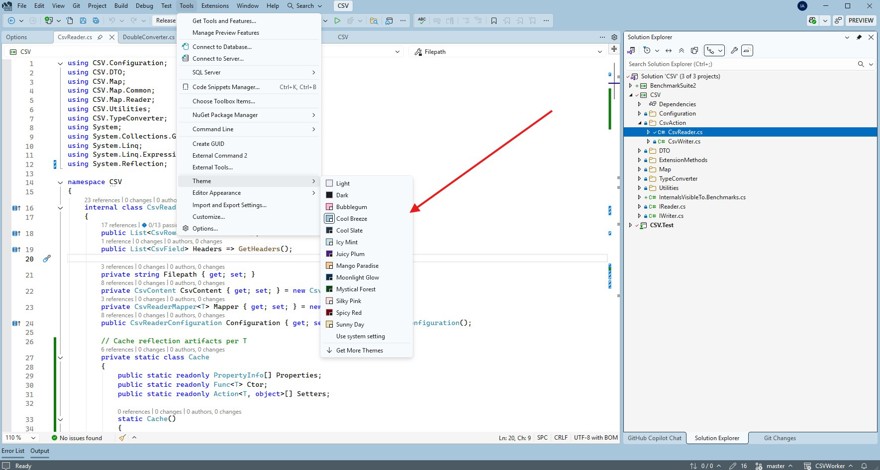Open Properties wrench in Solution Explorer toolbar
This screenshot has height=470, width=880.
[734, 50]
